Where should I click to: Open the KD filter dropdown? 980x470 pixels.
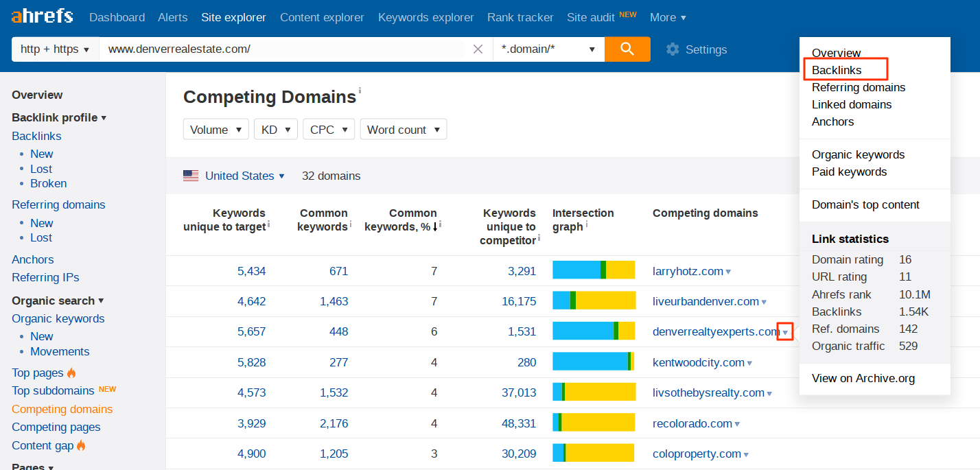[276, 130]
